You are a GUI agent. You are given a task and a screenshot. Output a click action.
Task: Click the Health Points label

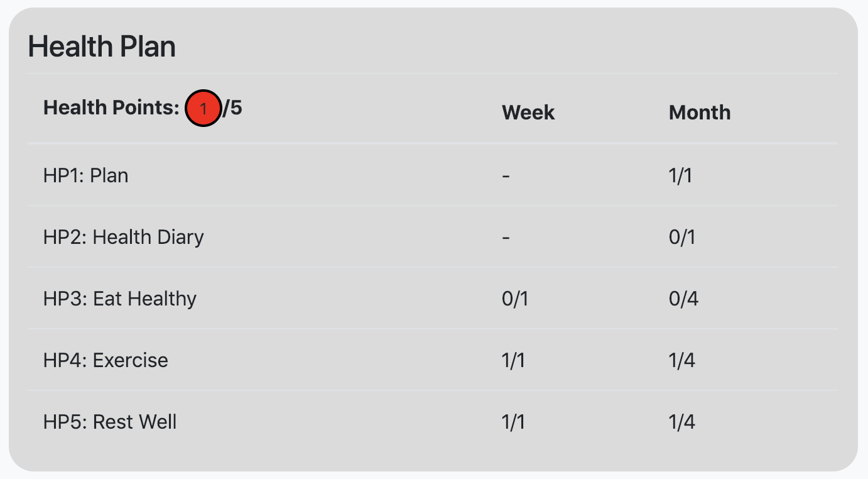[x=111, y=108]
